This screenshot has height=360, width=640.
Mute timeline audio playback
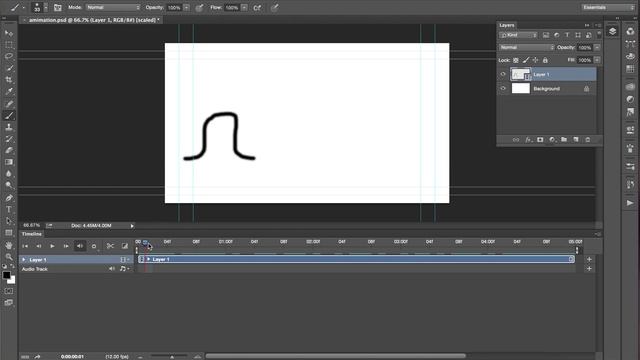pos(80,246)
